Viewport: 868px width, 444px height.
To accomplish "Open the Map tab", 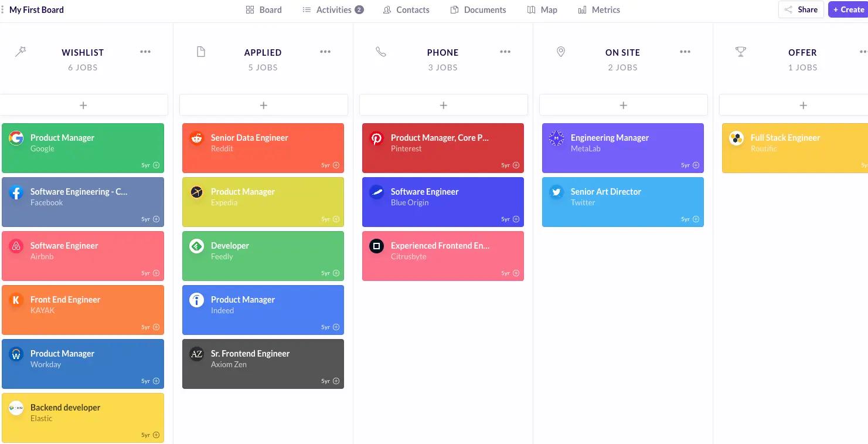I will pos(542,10).
